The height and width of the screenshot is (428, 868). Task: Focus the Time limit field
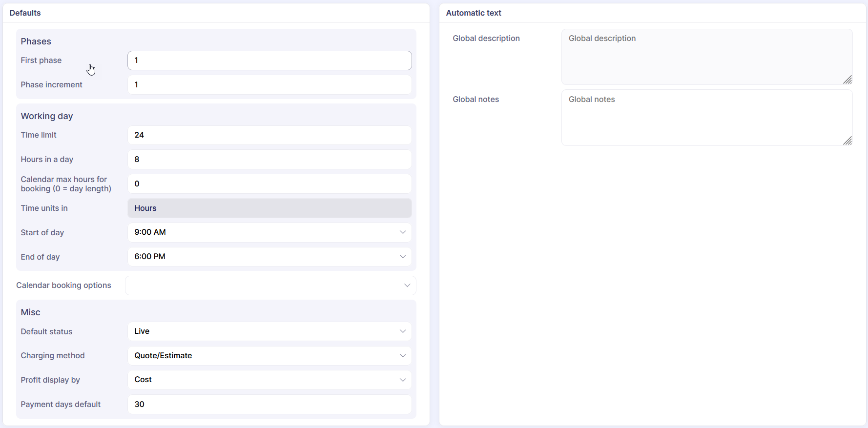[269, 135]
